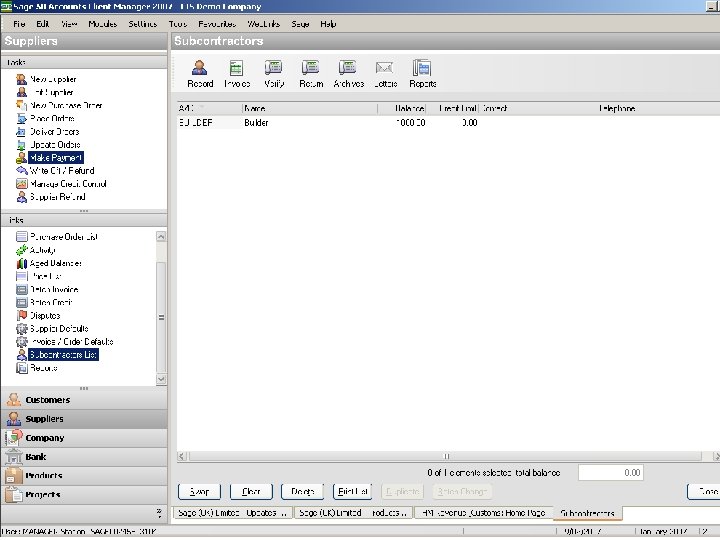Click the Close button at bottom right
The image size is (720, 540).
[704, 491]
